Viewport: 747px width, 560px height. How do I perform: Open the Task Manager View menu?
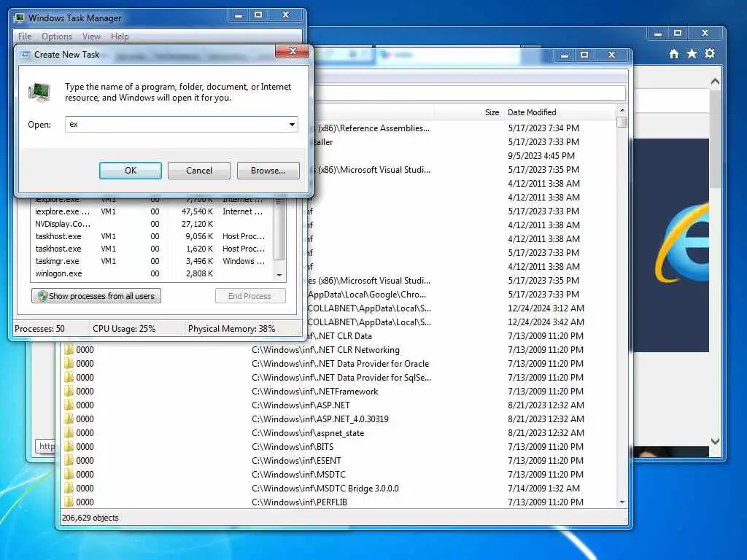(x=91, y=36)
